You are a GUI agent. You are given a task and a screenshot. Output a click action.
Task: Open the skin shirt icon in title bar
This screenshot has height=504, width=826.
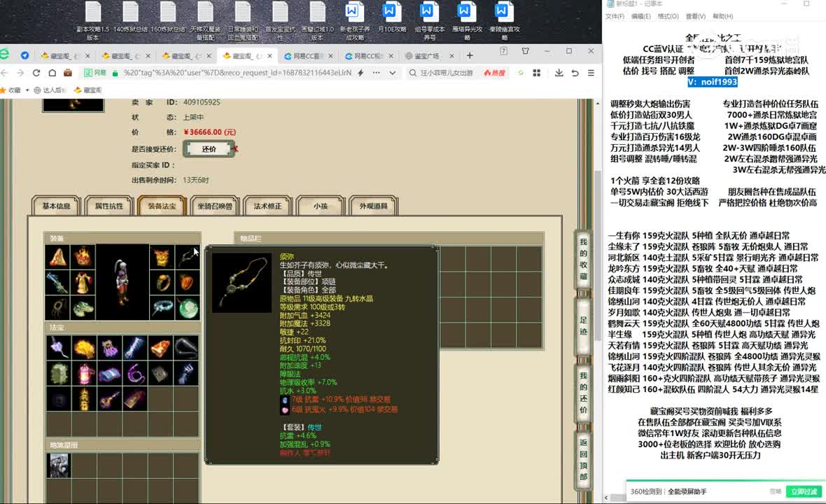pyautogui.click(x=525, y=51)
